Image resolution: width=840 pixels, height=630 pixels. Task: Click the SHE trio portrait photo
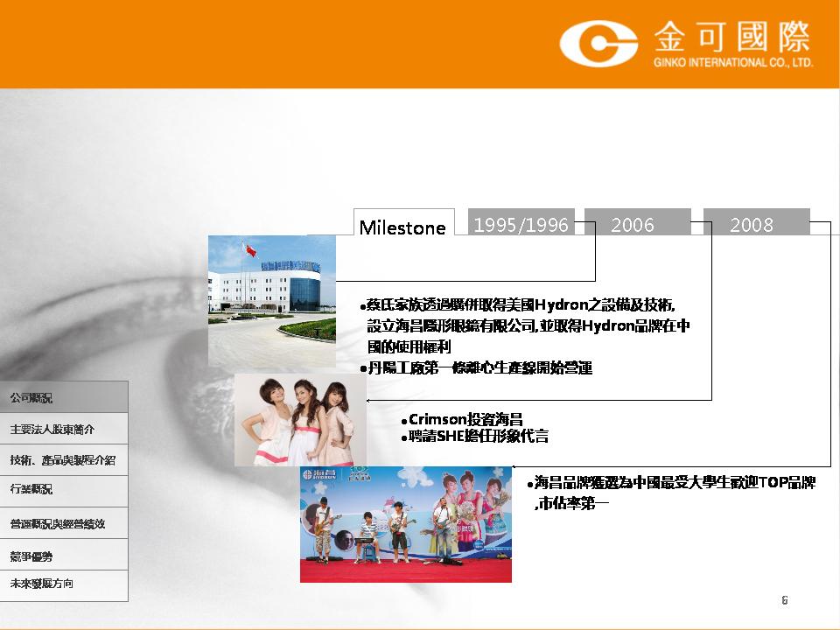[300, 419]
